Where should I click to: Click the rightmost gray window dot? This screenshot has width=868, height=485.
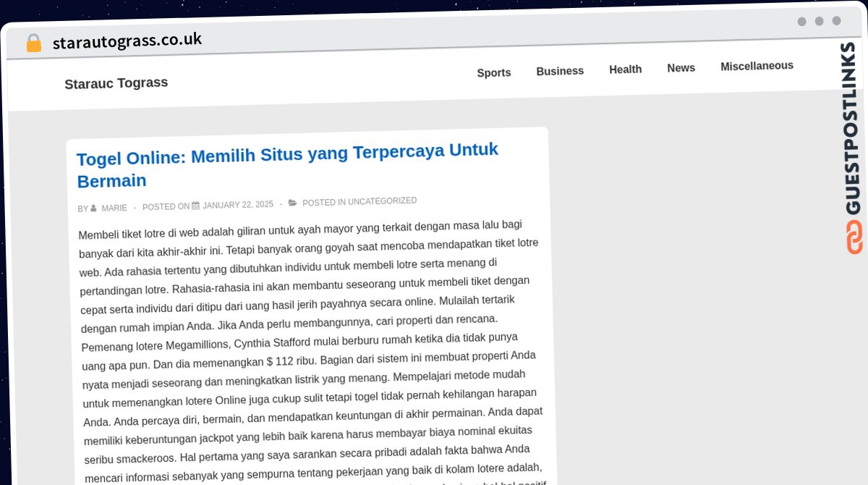(836, 21)
